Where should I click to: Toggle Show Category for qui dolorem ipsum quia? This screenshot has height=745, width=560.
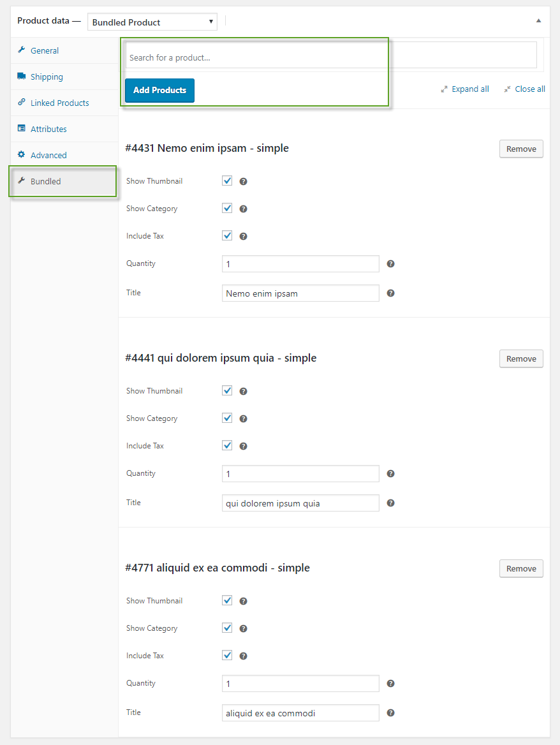pos(227,418)
